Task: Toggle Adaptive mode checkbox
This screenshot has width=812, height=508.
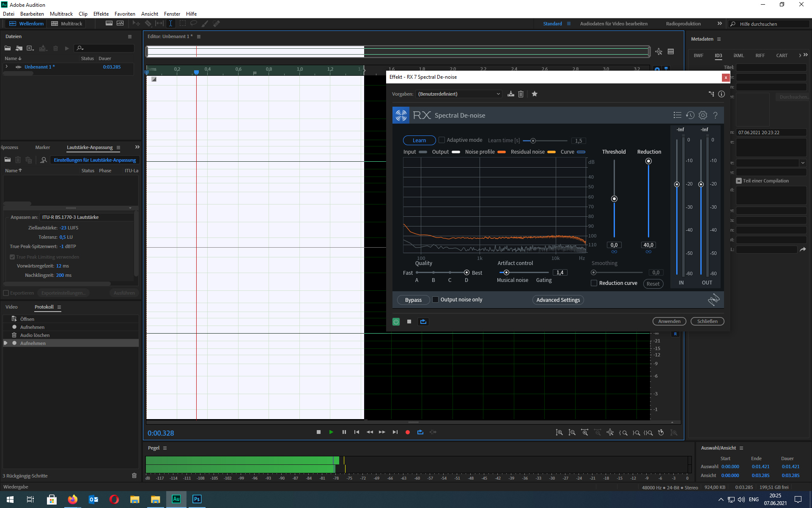Action: [442, 141]
